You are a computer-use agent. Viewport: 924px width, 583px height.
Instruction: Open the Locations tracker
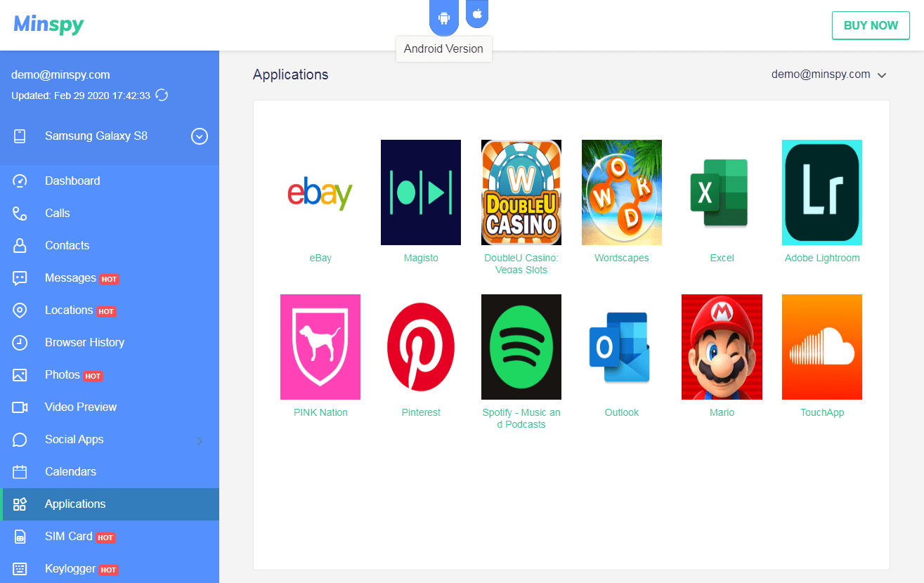coord(67,310)
